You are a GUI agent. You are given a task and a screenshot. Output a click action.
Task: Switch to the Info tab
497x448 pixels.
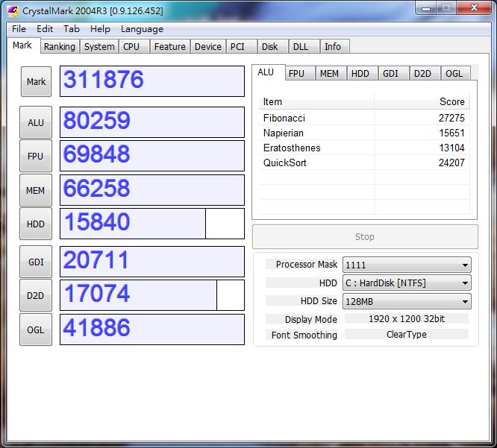pos(335,46)
